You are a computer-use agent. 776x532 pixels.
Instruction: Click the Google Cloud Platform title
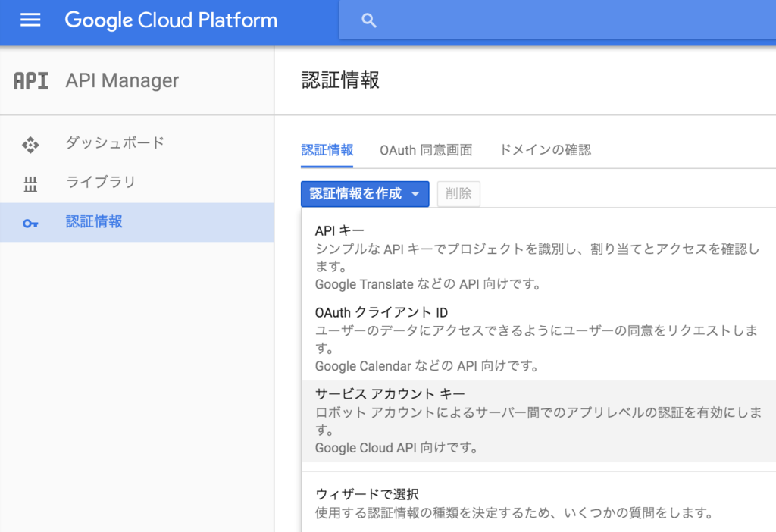171,20
